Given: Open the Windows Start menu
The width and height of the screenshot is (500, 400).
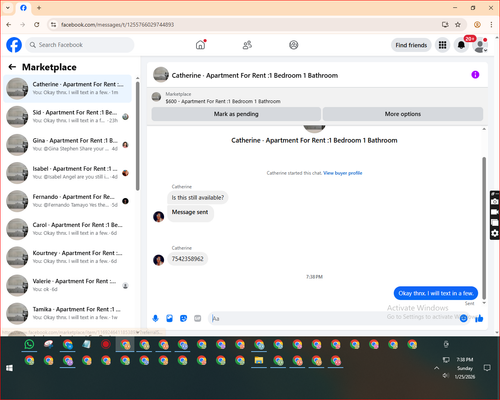Looking at the screenshot, I should tap(9, 368).
